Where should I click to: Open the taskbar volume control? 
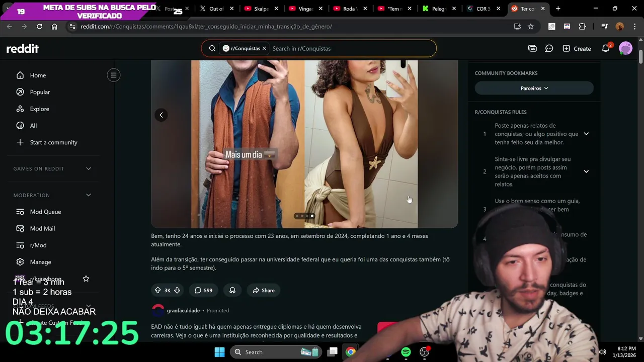tap(602, 352)
